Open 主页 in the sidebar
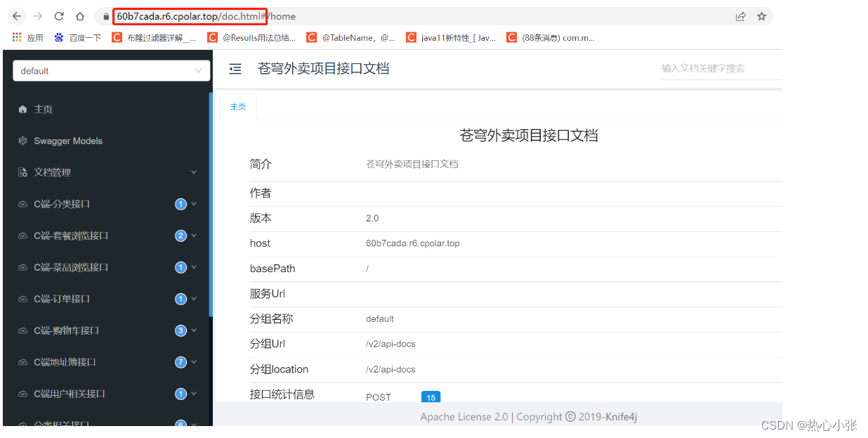This screenshot has height=438, width=868. point(106,109)
